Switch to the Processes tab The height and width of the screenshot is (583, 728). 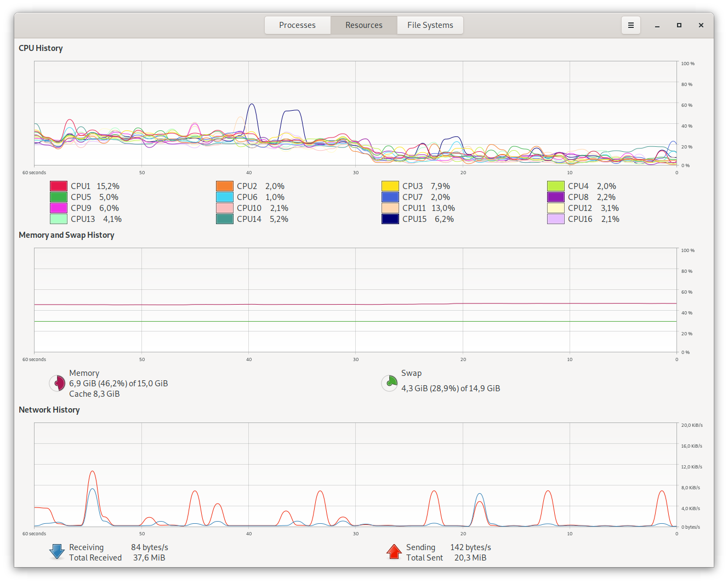pos(297,25)
